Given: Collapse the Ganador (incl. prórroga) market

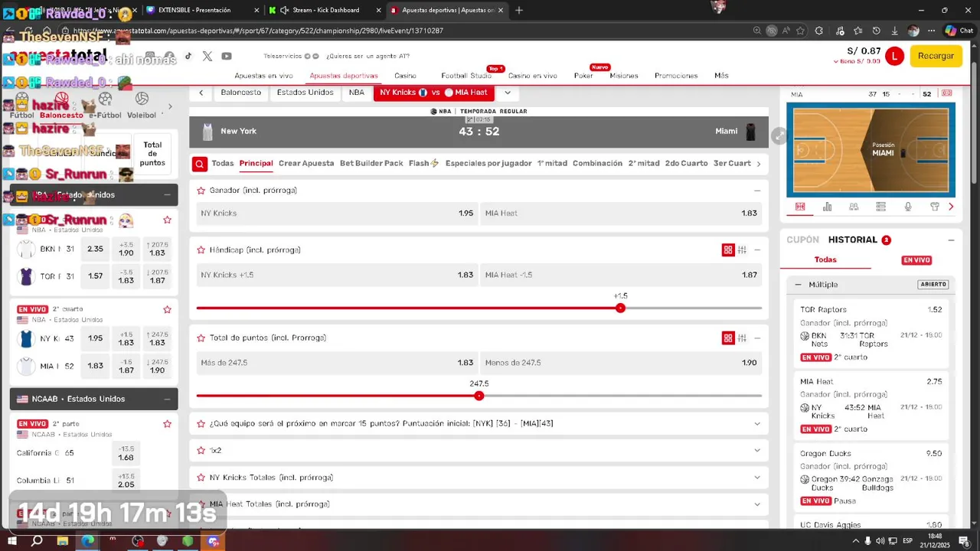Looking at the screenshot, I should tap(757, 191).
